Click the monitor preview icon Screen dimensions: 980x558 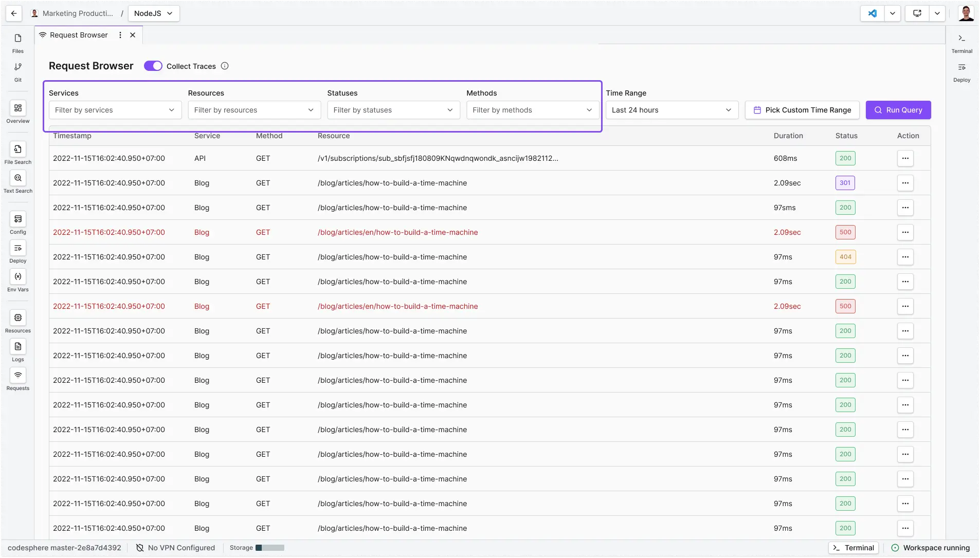click(x=917, y=13)
